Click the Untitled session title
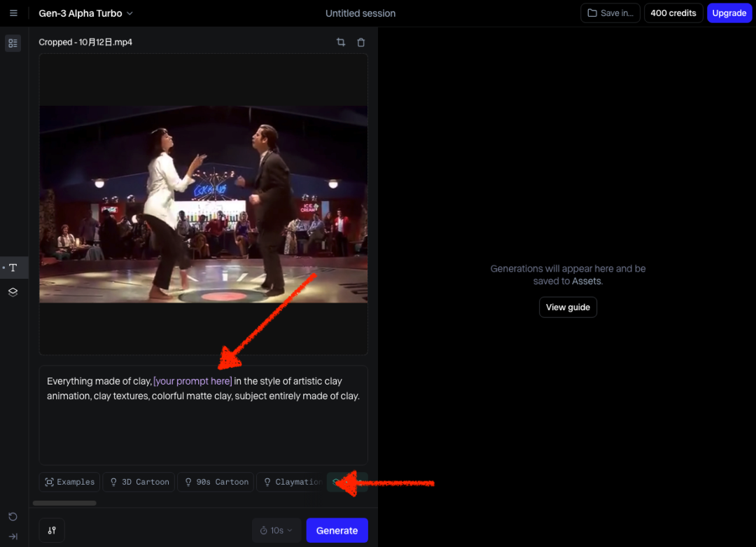756x547 pixels. [360, 13]
